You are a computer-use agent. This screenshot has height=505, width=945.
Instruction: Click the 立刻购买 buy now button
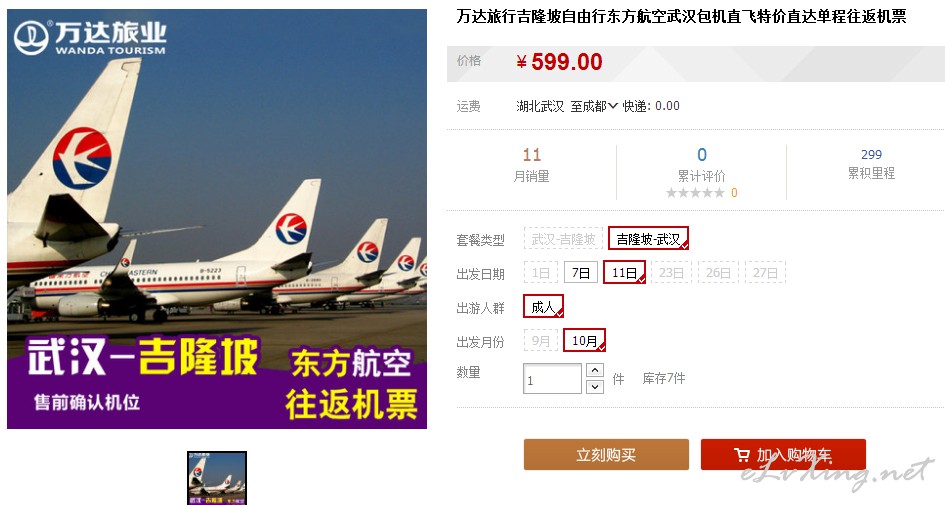[x=606, y=454]
